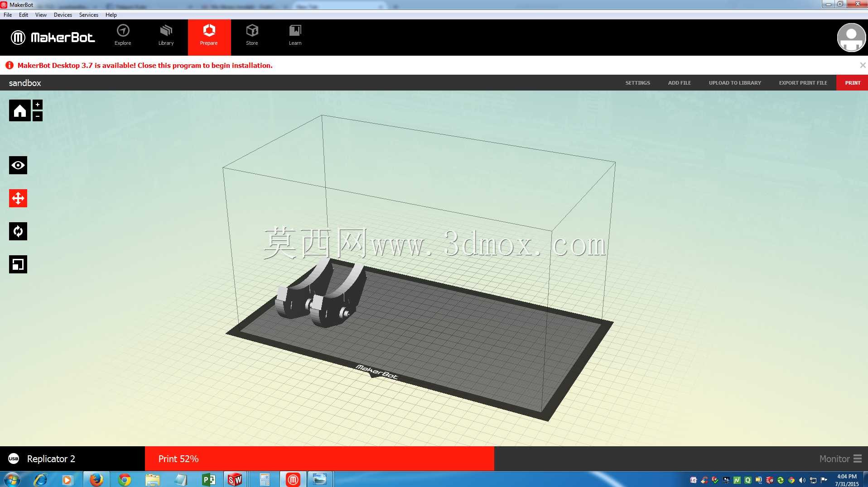Click the sandbox project title
Viewport: 868px width, 487px height.
point(25,83)
